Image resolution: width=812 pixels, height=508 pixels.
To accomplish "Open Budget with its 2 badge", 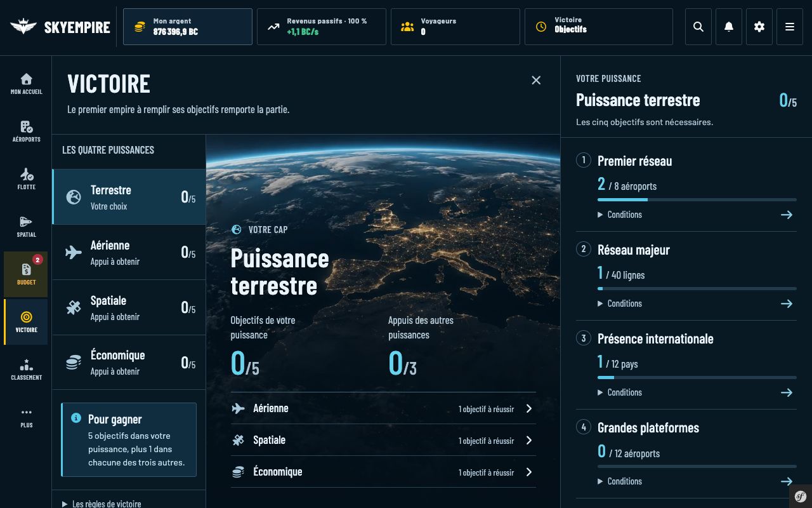I will point(26,274).
